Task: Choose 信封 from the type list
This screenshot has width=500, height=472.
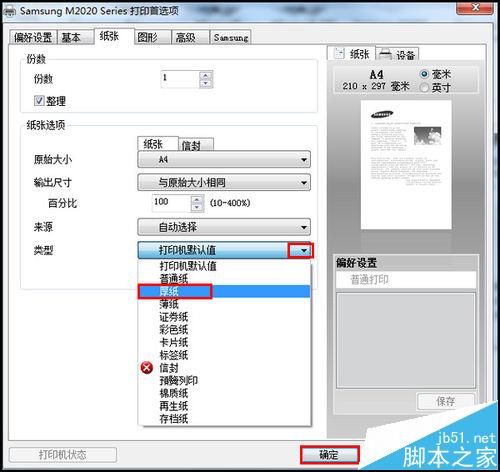Action: click(224, 368)
